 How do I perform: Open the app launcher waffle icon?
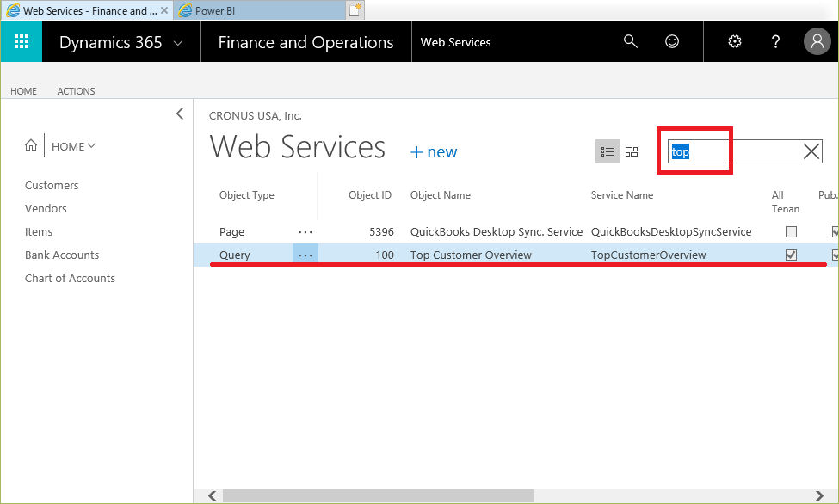(22, 41)
